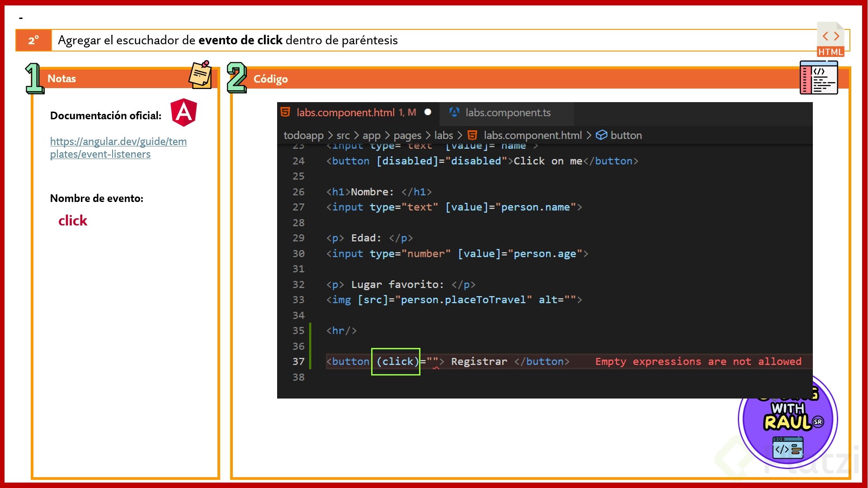The height and width of the screenshot is (488, 868).
Task: Open the button symbol breadcrumb
Action: [x=626, y=135]
